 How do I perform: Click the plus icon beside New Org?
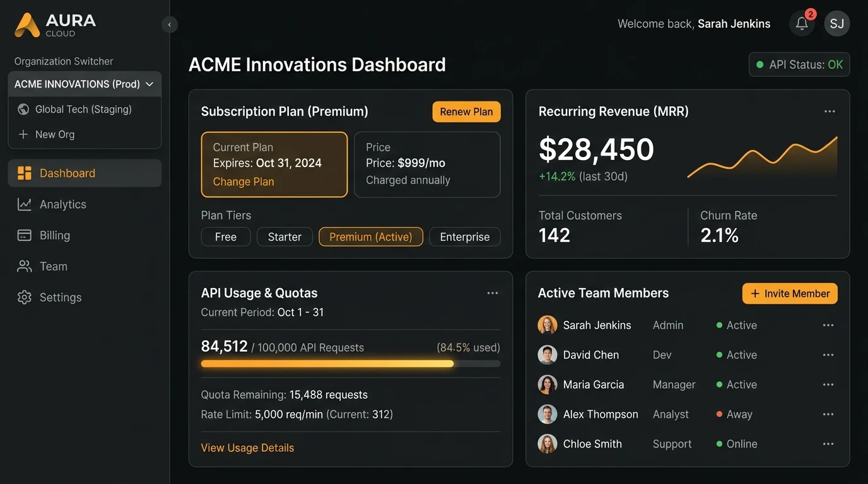pos(23,134)
